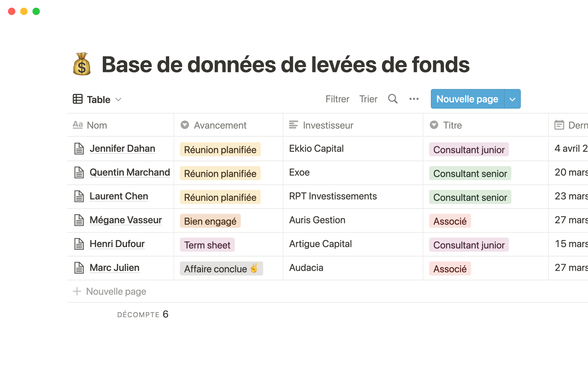
Task: Select the Bien engagé status tag
Action: pyautogui.click(x=210, y=221)
